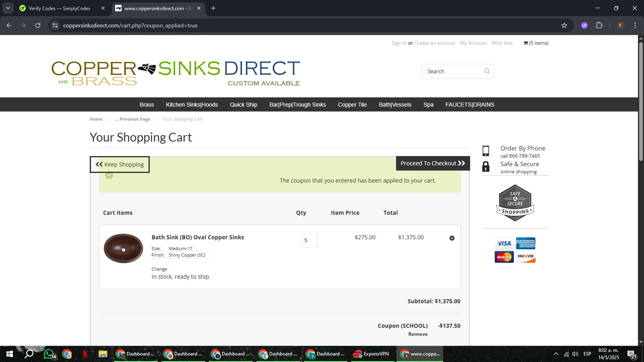Open the Kitchen Sinks|Hoods menu
Screen dimensions: 644x362
(x=192, y=105)
